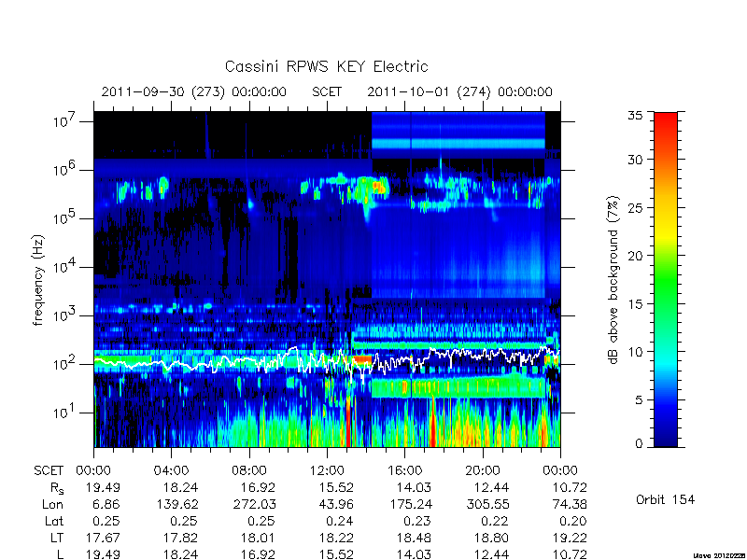
Task: Click the Lon value 139.62
Action: coord(176,504)
